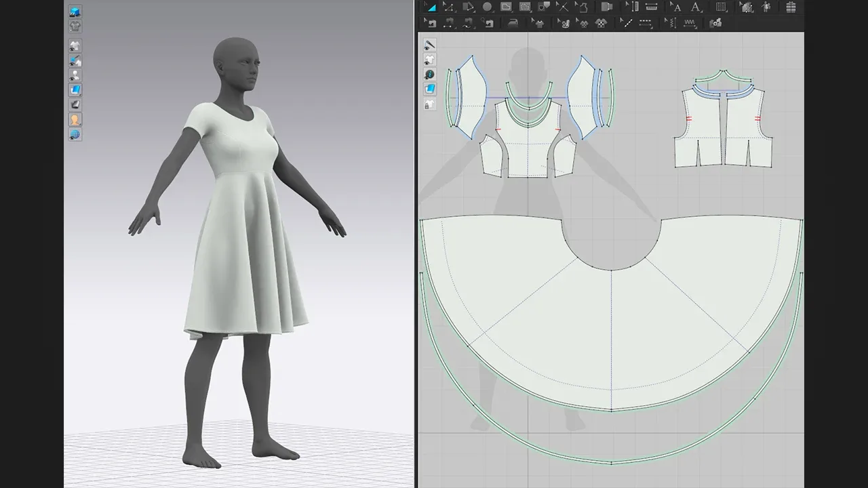Click the Check Sewing Length magnifier tool

tap(488, 23)
